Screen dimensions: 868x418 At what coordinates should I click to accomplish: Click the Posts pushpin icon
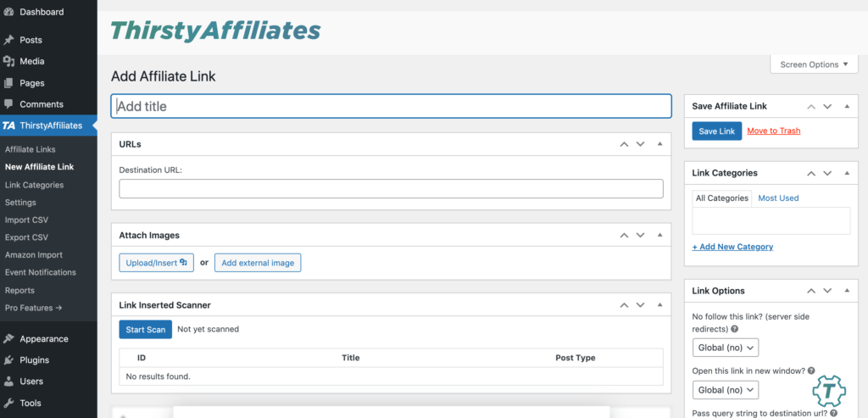point(8,40)
